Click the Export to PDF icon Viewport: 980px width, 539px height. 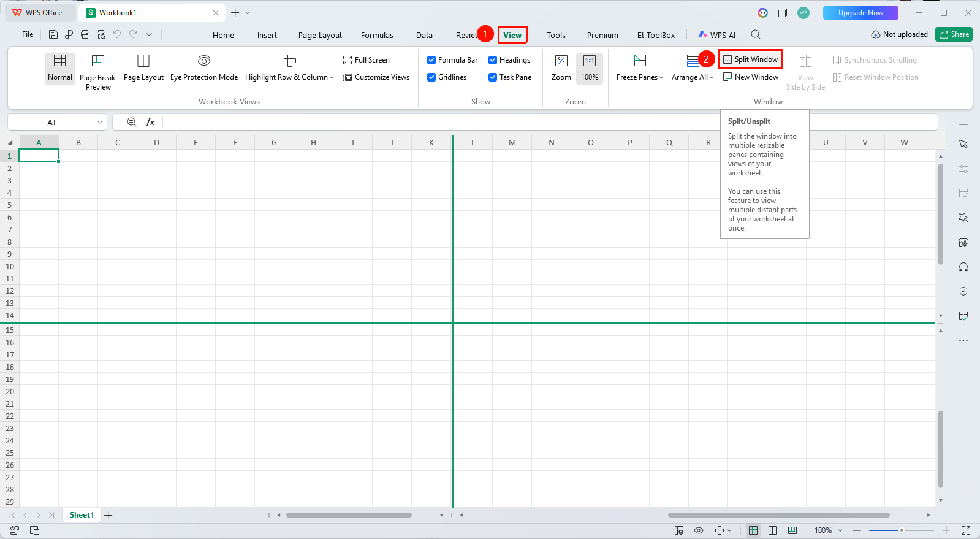[x=69, y=34]
